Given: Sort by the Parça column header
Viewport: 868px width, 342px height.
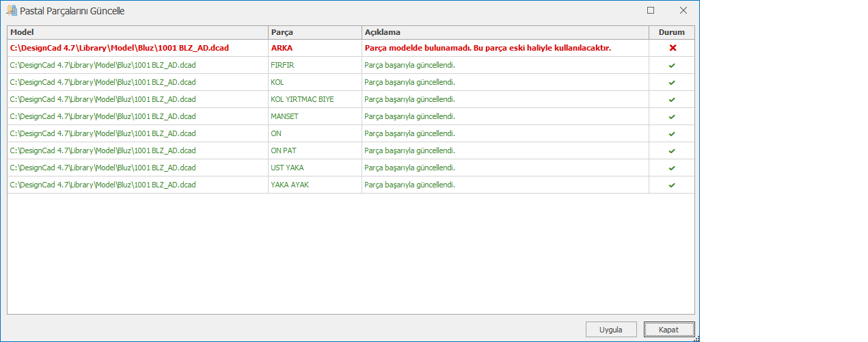Looking at the screenshot, I should [314, 32].
